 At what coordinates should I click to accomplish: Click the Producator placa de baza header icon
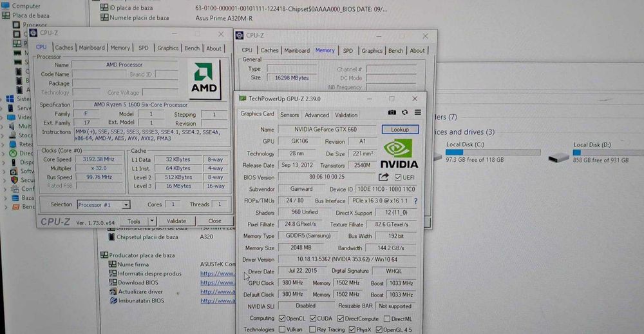104,255
